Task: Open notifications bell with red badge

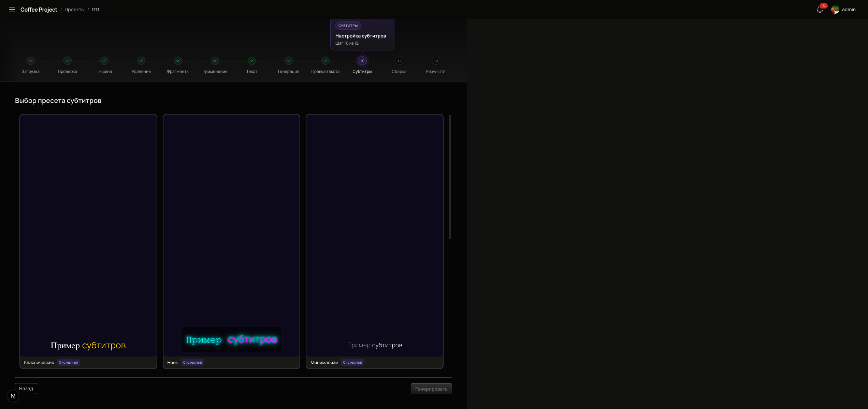Action: point(820,10)
